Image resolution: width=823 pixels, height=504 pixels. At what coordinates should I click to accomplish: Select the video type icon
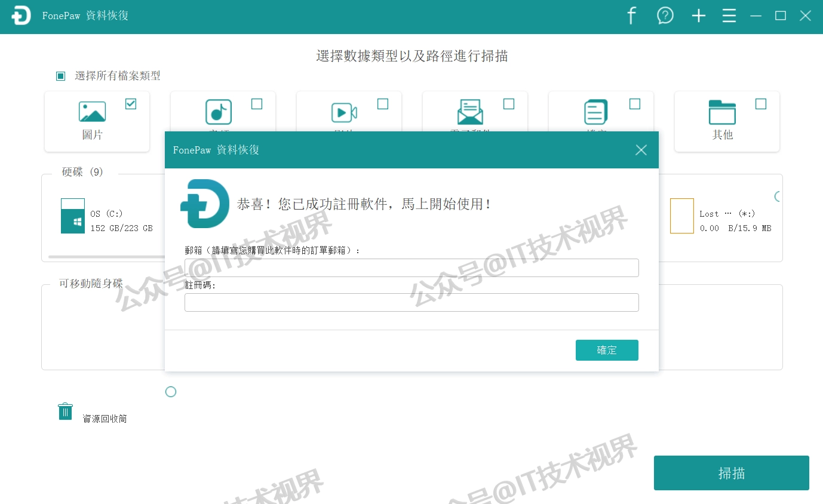344,112
